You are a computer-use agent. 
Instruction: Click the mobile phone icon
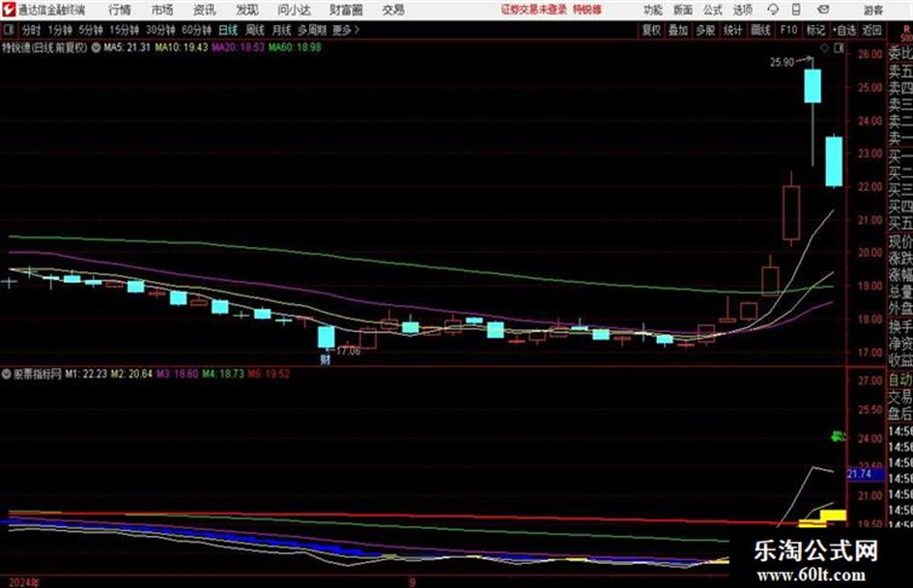[x=796, y=10]
